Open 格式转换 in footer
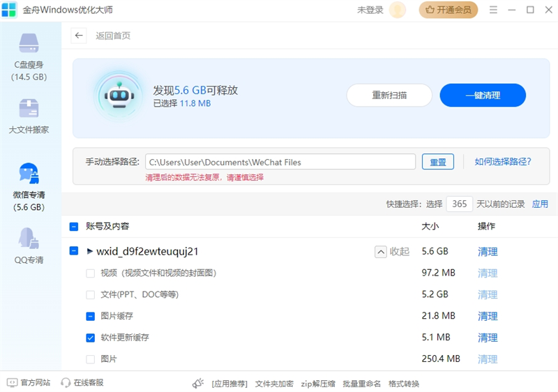Screen dimensions: 558x392 pos(404,384)
